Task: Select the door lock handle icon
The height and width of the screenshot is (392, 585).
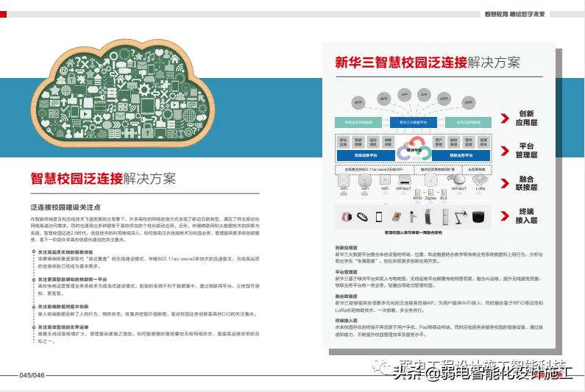Action: pos(412,216)
